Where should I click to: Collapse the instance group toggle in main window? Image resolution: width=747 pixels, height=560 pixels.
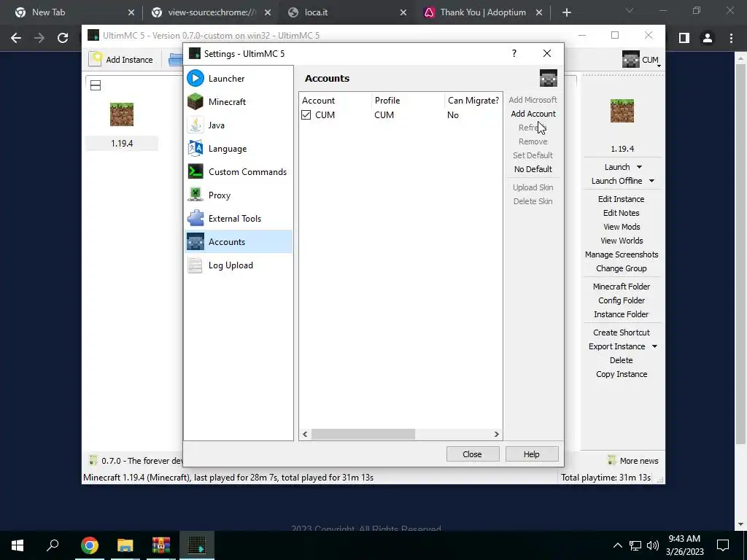coord(96,85)
